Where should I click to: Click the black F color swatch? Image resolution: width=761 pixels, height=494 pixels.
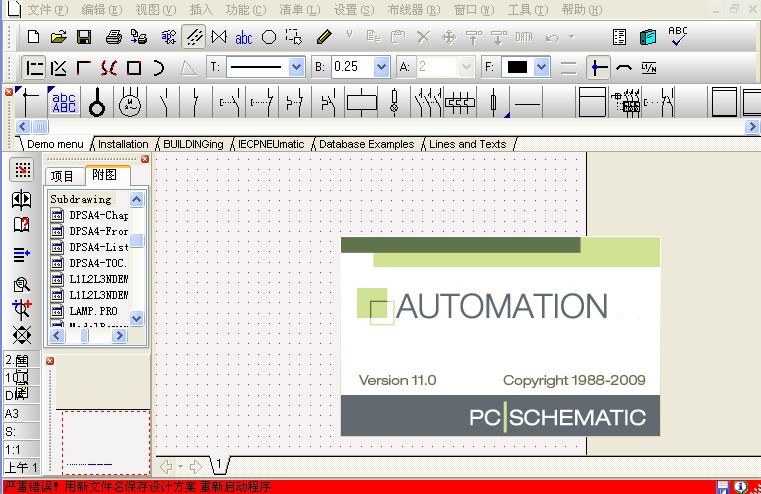click(x=518, y=67)
